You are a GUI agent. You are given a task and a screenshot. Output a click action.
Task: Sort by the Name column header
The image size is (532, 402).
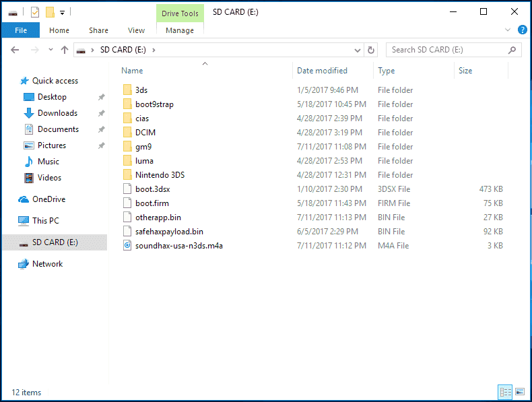(x=132, y=71)
